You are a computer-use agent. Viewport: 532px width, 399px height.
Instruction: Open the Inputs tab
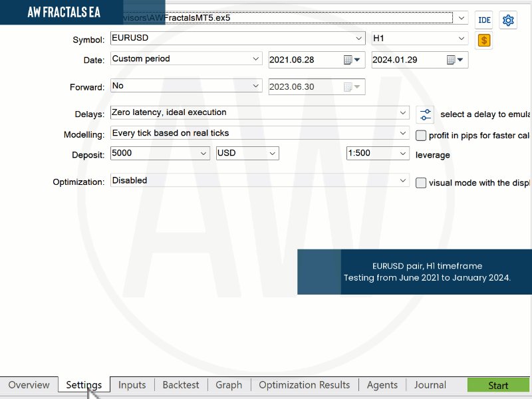pyautogui.click(x=132, y=385)
